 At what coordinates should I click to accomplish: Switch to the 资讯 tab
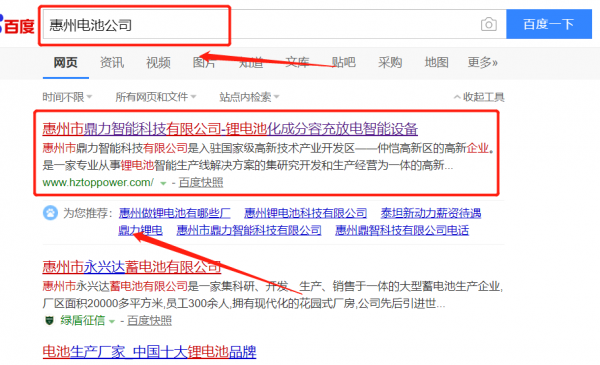pos(112,62)
